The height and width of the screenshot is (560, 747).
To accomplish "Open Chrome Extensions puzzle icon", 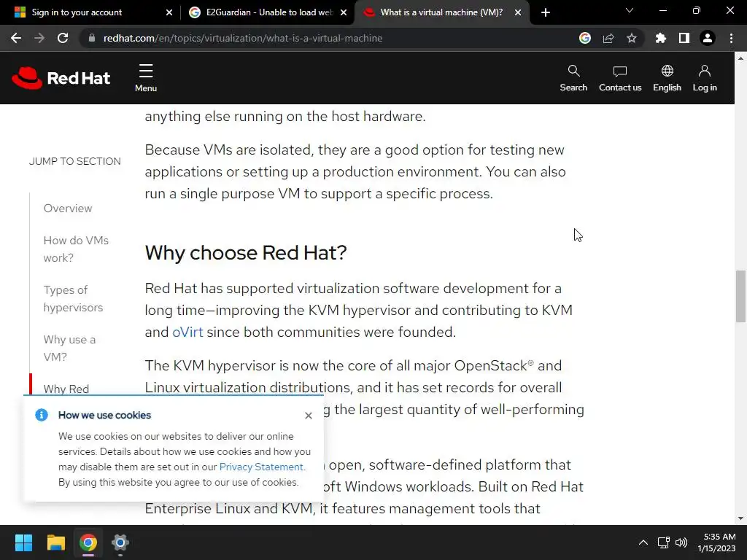I will click(x=660, y=38).
